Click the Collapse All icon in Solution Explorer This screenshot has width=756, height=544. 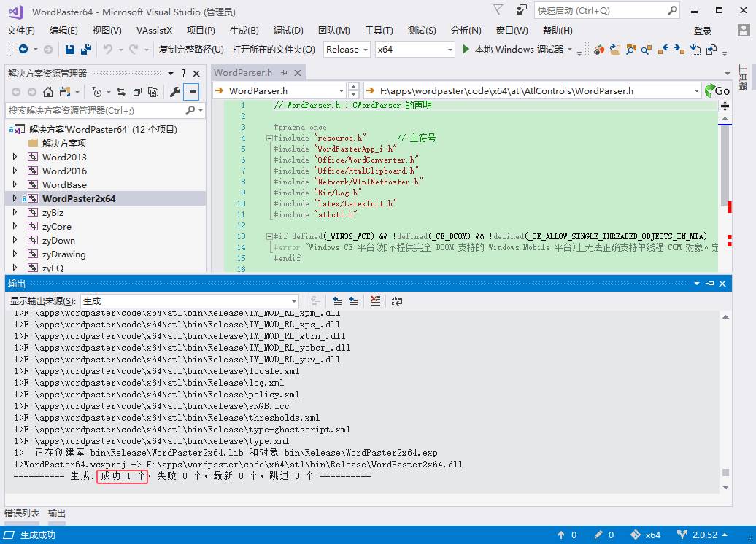[136, 92]
